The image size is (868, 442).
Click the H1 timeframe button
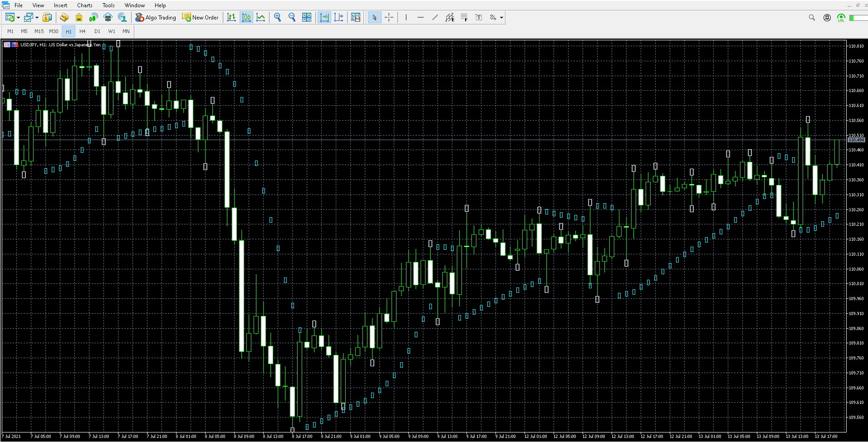69,31
